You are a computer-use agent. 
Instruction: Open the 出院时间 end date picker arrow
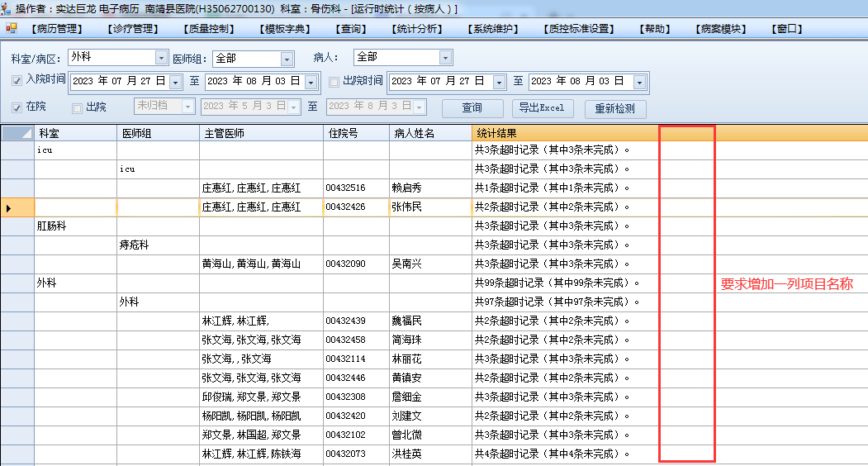(640, 83)
